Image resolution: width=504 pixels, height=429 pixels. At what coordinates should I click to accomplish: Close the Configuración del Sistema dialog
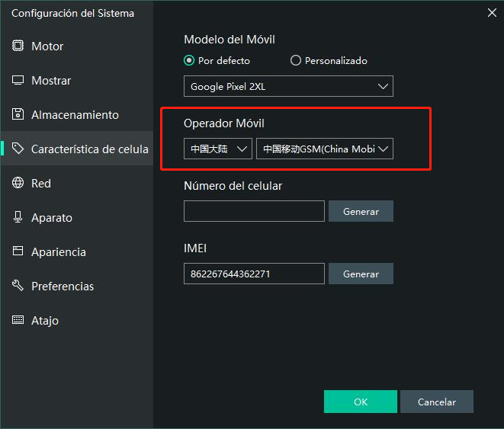[x=492, y=13]
